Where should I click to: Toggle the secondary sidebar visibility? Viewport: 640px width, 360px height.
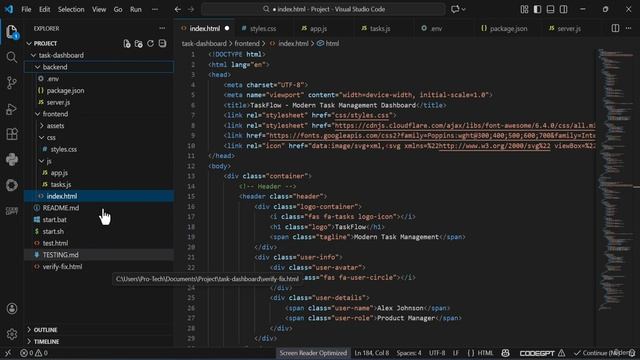(564, 9)
